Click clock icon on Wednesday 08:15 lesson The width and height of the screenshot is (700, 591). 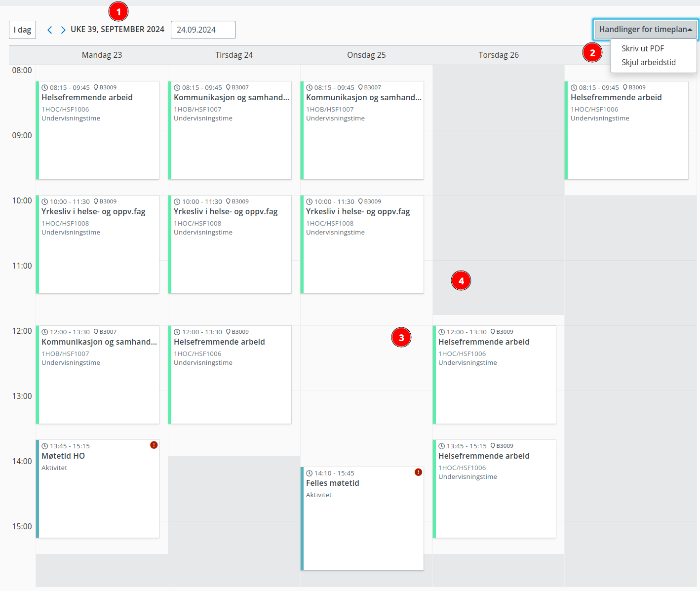309,88
